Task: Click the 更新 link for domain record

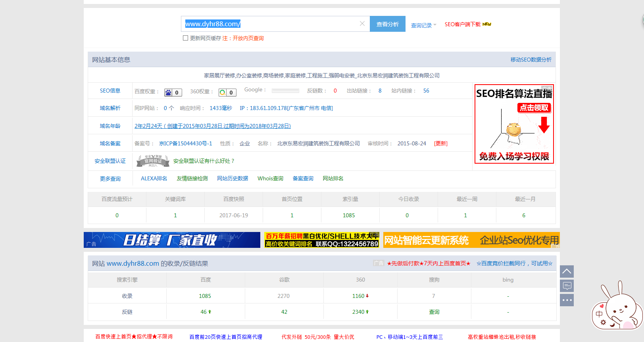Action: pos(440,143)
